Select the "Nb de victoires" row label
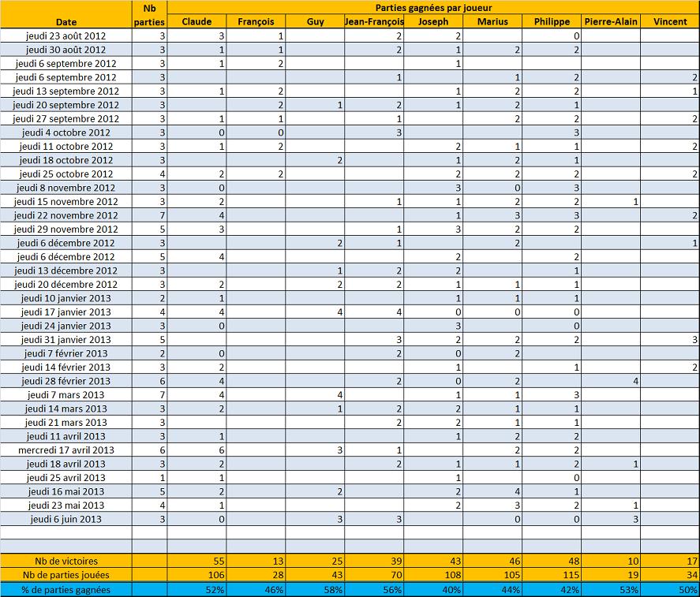Image resolution: width=700 pixels, height=597 pixels. click(x=66, y=562)
